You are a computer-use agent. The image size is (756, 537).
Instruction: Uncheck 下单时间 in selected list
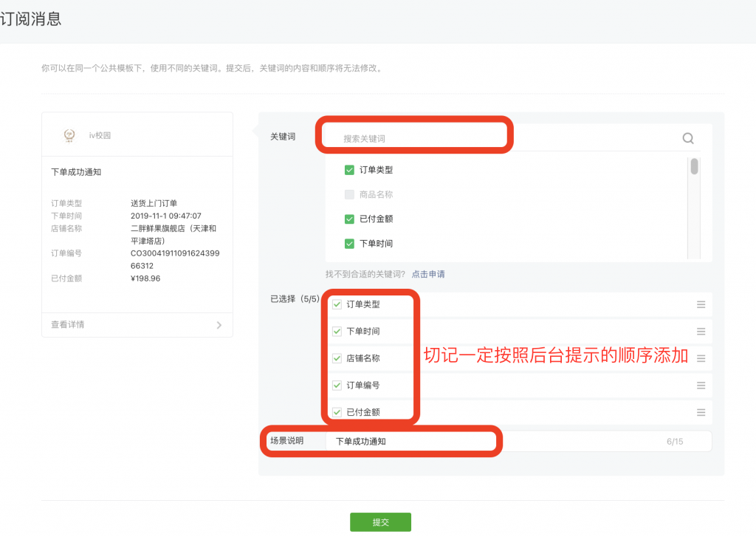click(x=337, y=332)
